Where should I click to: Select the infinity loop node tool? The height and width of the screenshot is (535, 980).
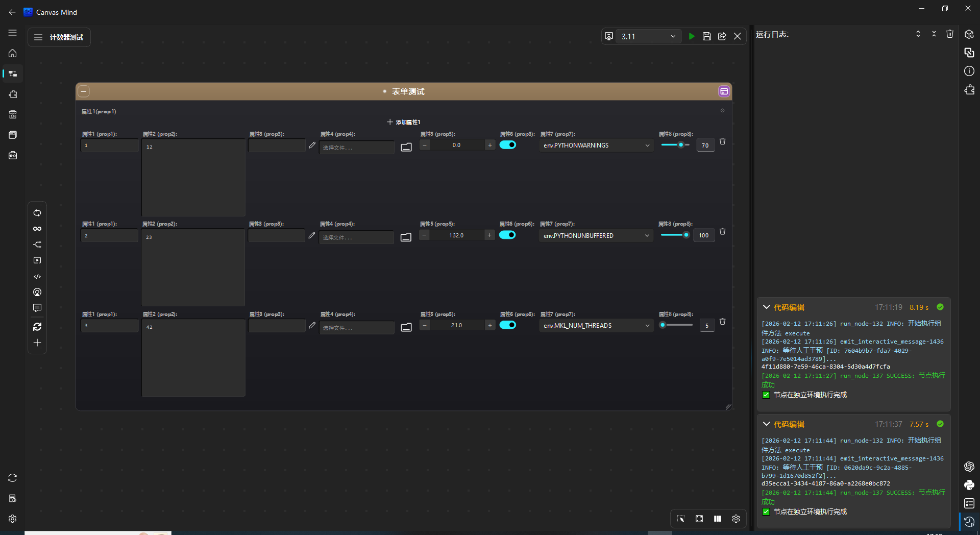(37, 229)
